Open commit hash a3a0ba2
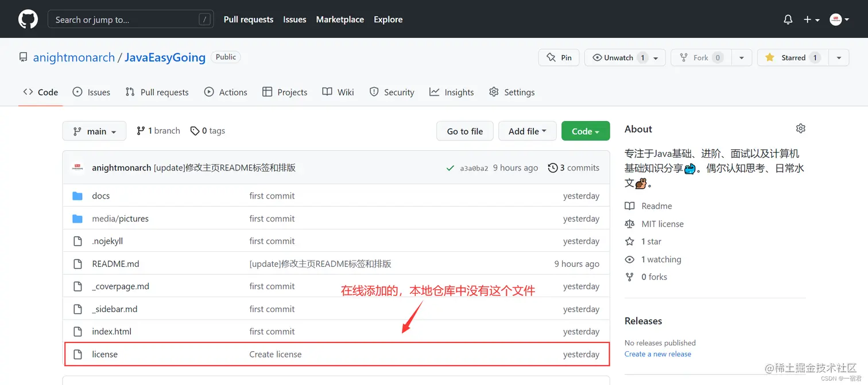This screenshot has width=868, height=385. (474, 168)
